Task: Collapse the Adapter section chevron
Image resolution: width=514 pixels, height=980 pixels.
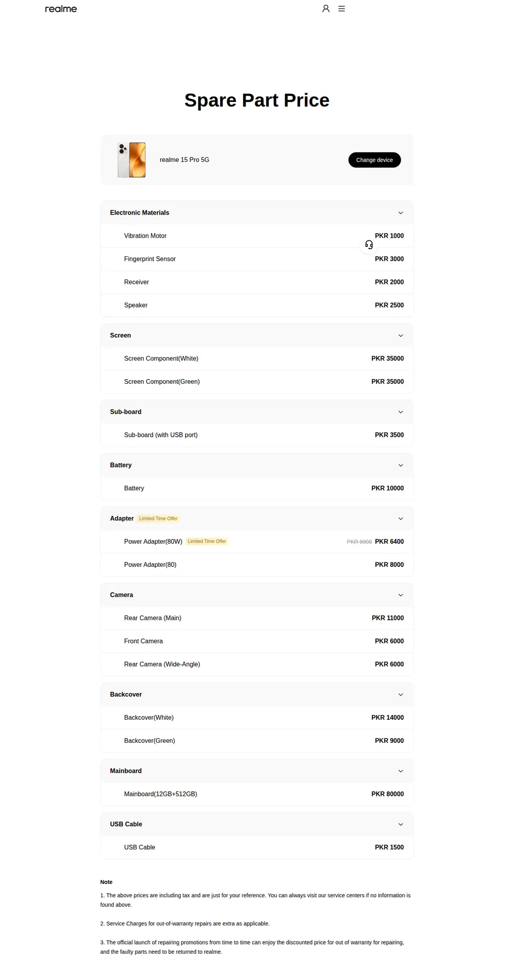Action: click(401, 519)
